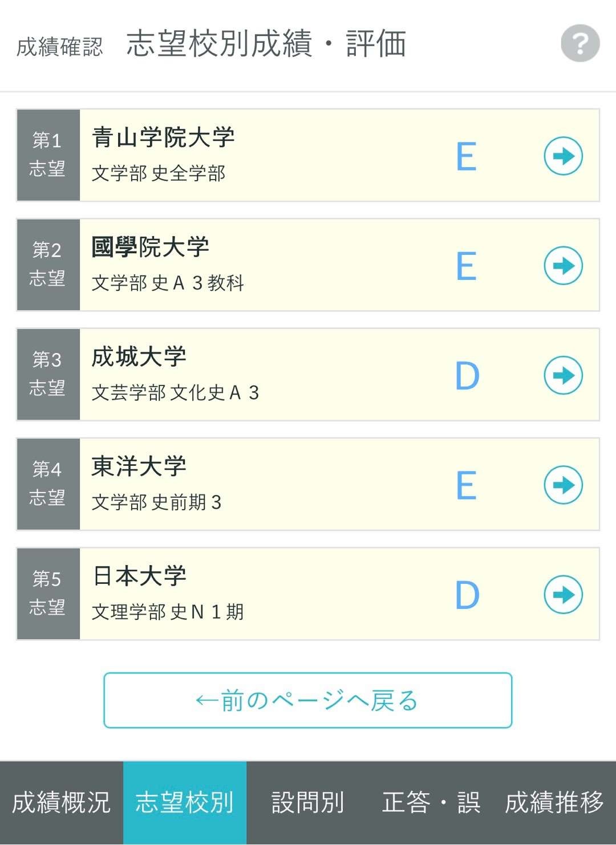Go back with ←前のページへ戻る button
The image size is (616, 845).
[x=307, y=700]
